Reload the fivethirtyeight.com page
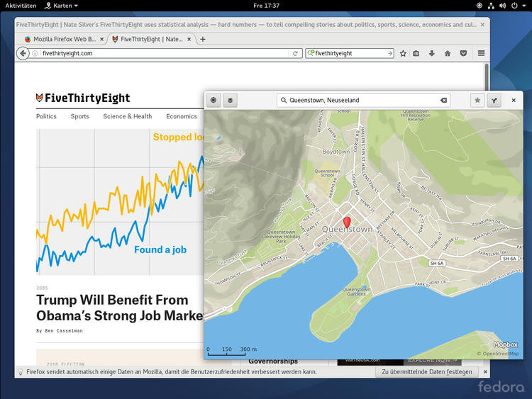 [295, 53]
